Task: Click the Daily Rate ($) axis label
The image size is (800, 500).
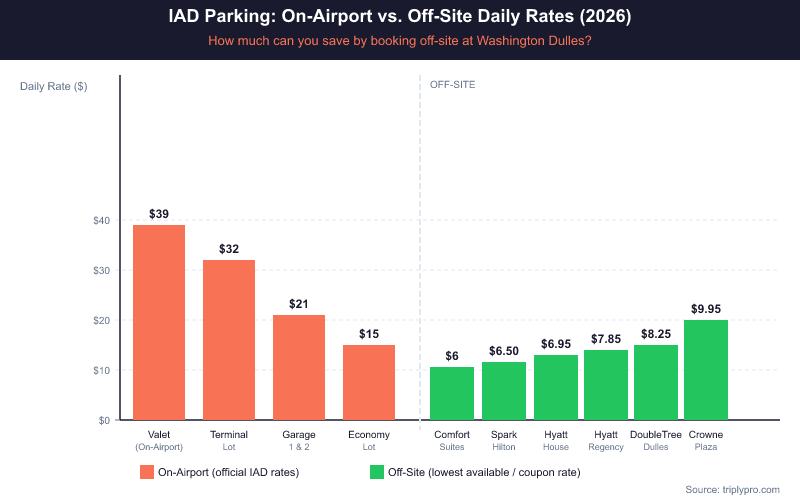Action: (x=53, y=86)
